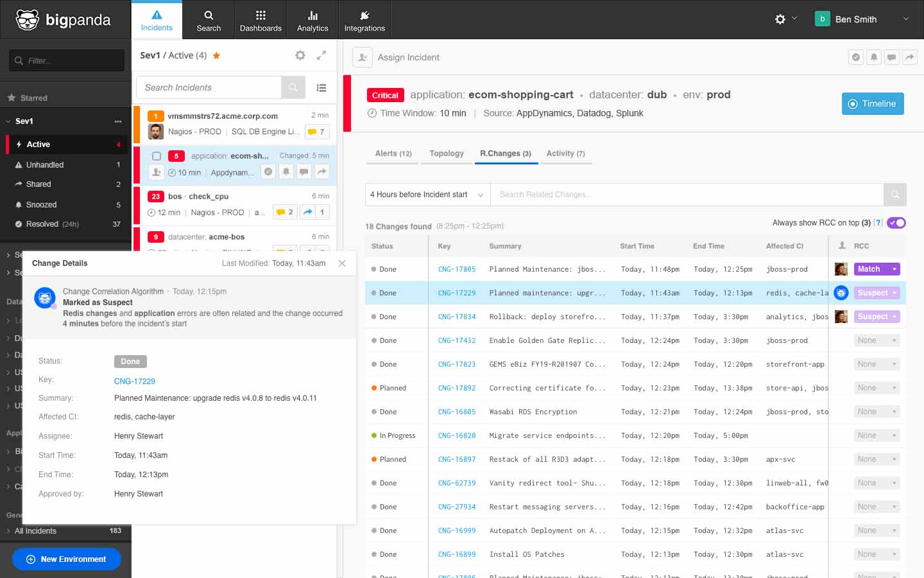Snooze the incident via the bell icon
This screenshot has height=578, width=924.
873,57
